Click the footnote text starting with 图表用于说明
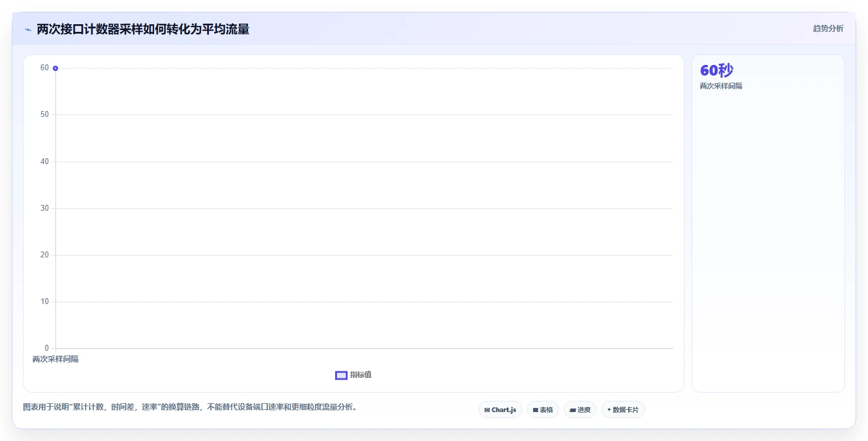The height and width of the screenshot is (441, 868). 189,407
